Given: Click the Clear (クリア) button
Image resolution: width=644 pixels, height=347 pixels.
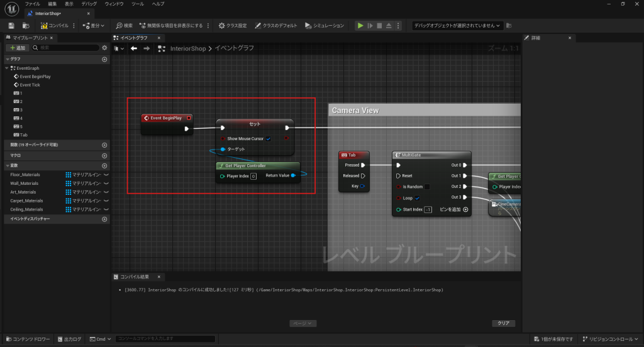Looking at the screenshot, I should click(x=503, y=323).
